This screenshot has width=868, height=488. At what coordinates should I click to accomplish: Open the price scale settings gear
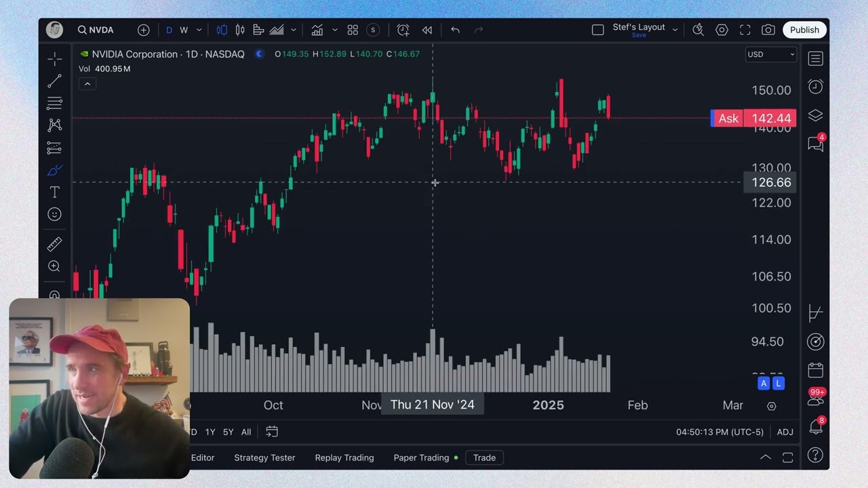(x=772, y=406)
